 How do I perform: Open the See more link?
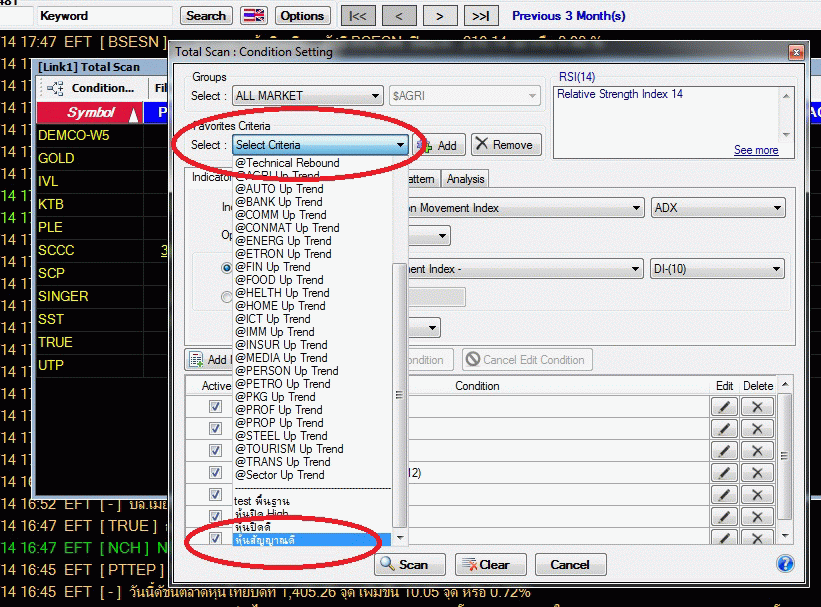point(756,150)
